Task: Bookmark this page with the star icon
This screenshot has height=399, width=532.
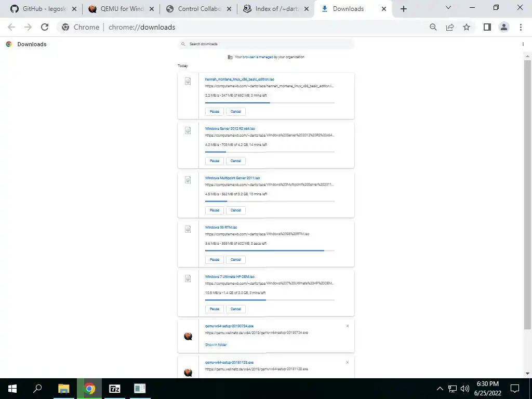Action: click(x=467, y=27)
